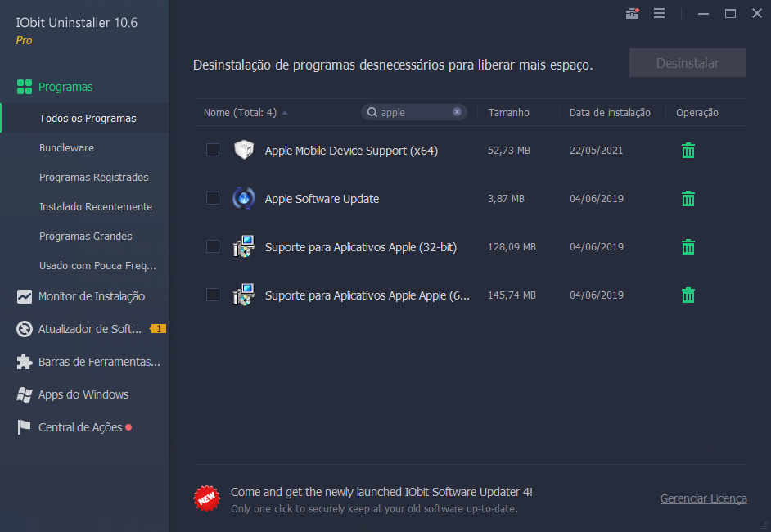Open the Gerenciar Licença link
771x532 pixels.
(x=704, y=498)
